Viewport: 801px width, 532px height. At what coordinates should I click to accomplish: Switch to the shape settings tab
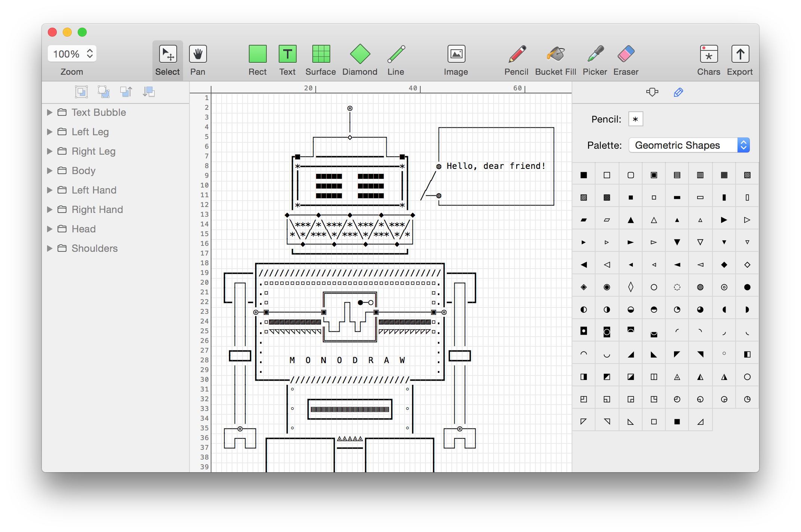(x=652, y=92)
